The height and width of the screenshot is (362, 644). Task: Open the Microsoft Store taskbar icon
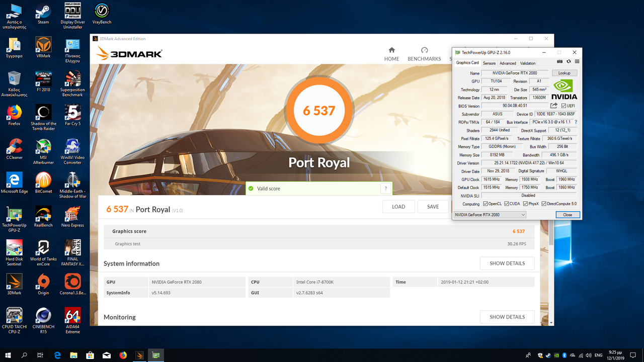coord(90,355)
